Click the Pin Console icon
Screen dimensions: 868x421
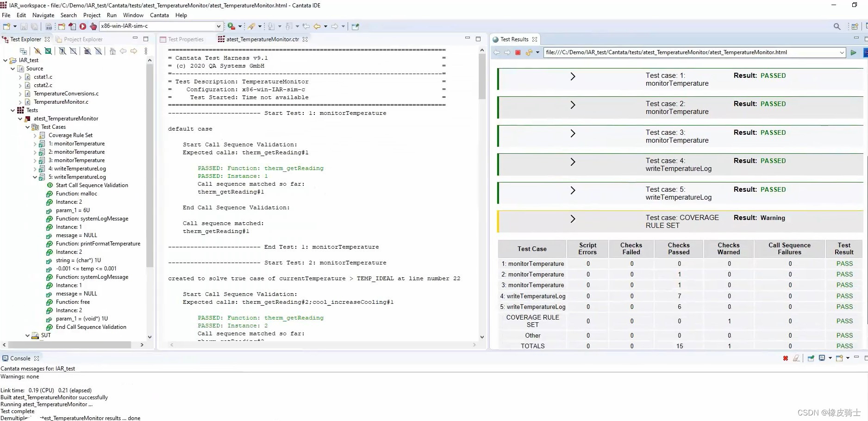click(x=811, y=358)
